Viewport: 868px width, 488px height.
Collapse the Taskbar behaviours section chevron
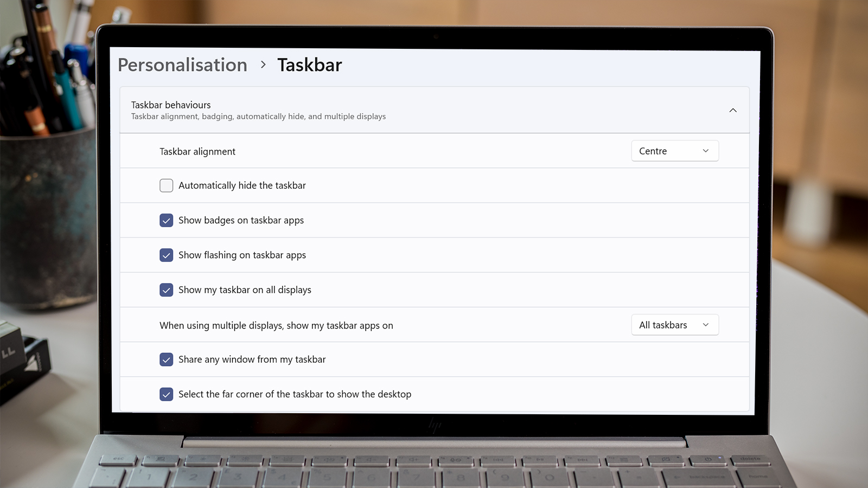733,110
